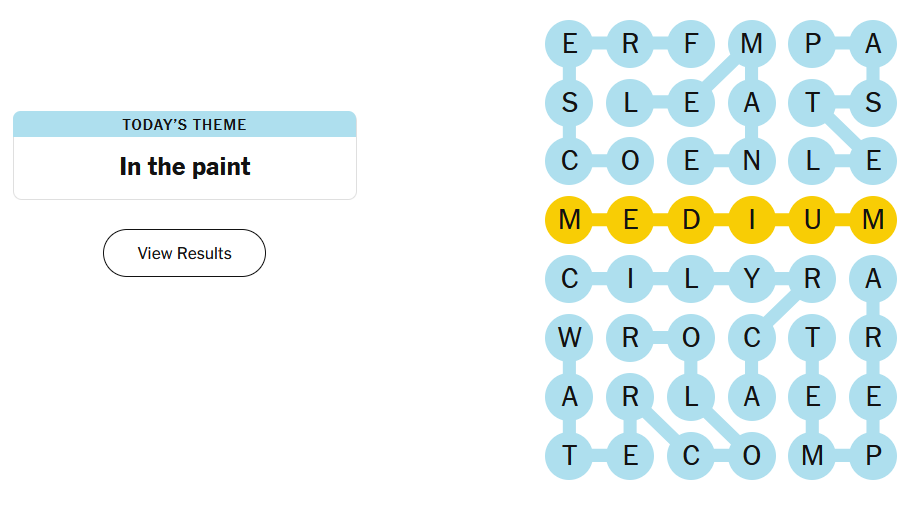This screenshot has width=907, height=510.
Task: Pick the O between C and E
Action: 630,161
